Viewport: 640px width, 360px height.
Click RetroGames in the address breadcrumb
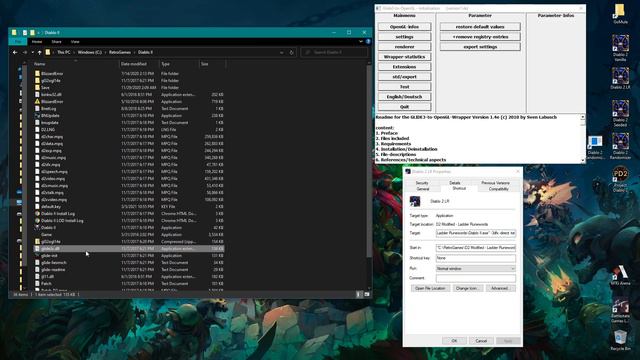coord(120,52)
